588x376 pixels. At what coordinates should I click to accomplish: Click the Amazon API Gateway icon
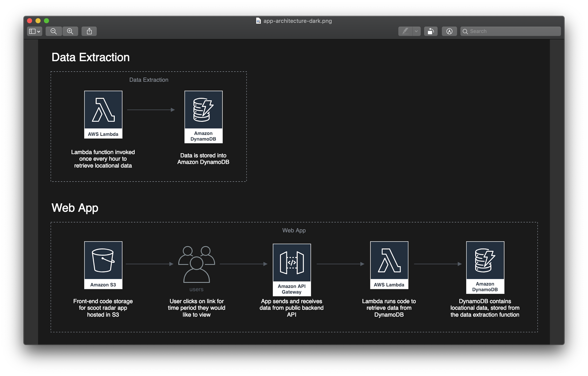point(291,263)
